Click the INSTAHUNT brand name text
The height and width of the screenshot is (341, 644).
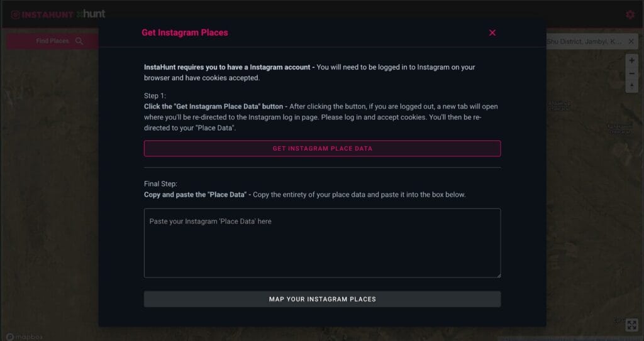point(48,14)
